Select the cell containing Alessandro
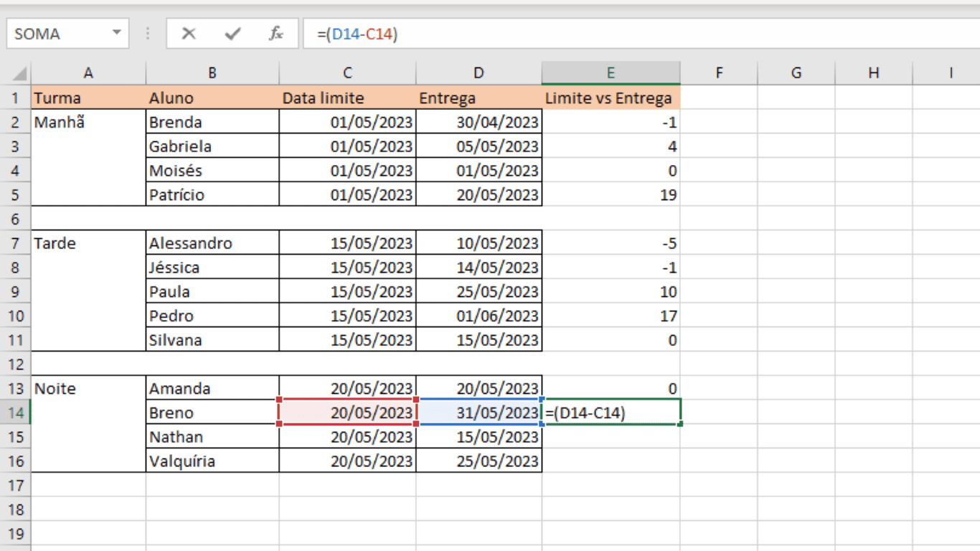The image size is (980, 551). point(212,242)
